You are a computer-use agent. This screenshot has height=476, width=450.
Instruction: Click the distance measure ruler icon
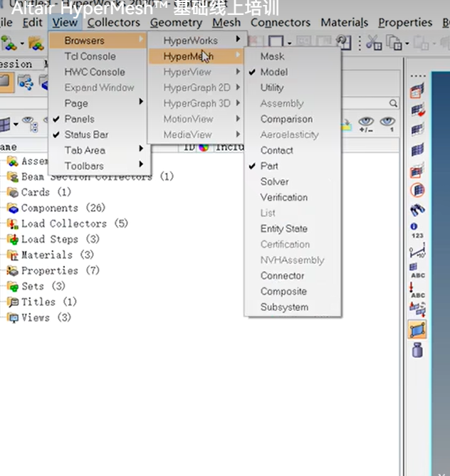[x=417, y=251]
